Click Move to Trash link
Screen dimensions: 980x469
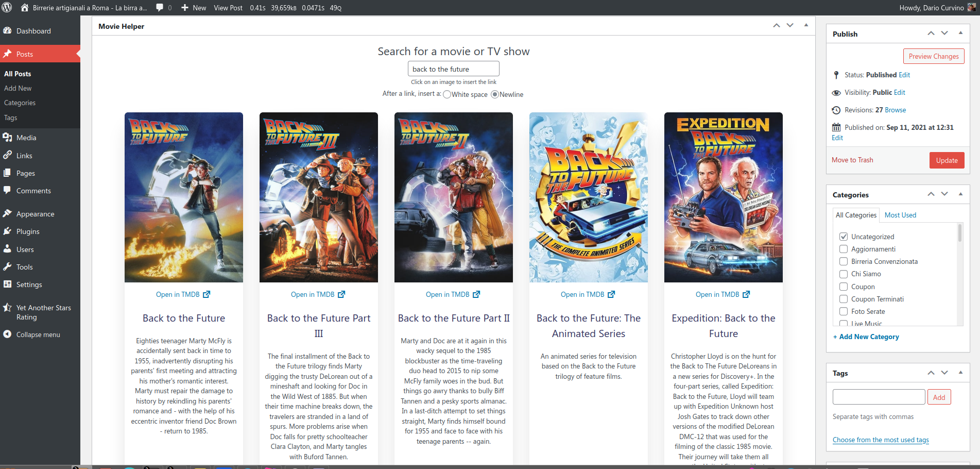pos(852,160)
